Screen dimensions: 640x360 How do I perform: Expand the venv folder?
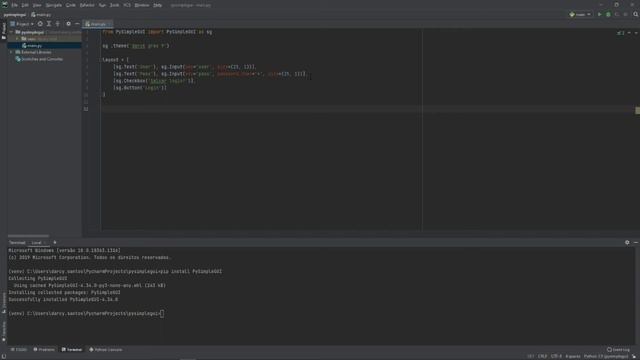pos(18,39)
